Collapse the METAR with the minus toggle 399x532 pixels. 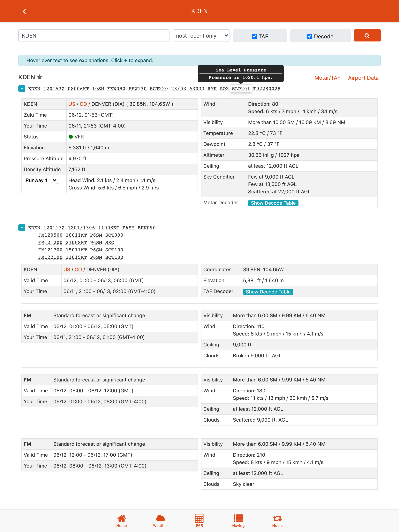pyautogui.click(x=22, y=89)
